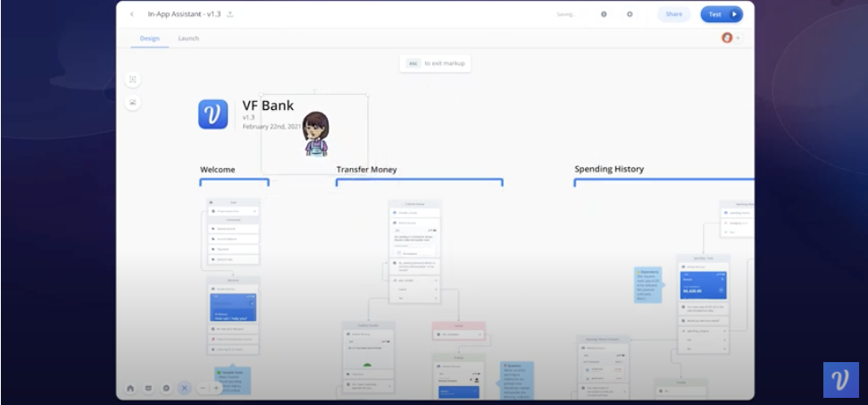Zoom out with the minus button
Screen dimensions: 868x405
pyautogui.click(x=203, y=388)
